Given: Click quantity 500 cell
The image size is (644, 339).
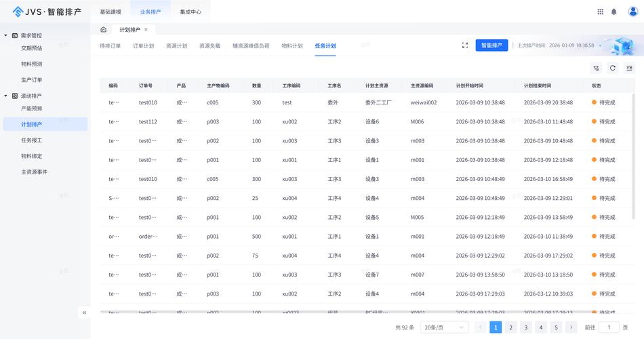Looking at the screenshot, I should [x=256, y=237].
